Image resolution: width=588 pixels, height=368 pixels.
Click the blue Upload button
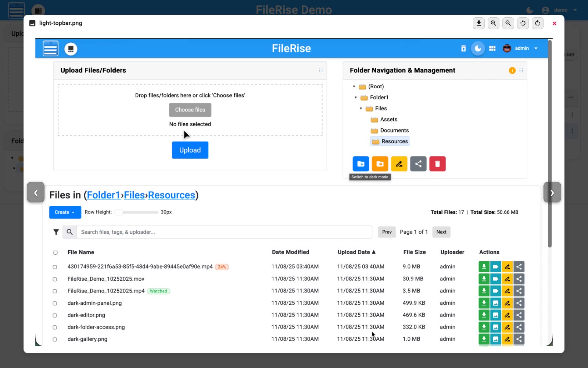pyautogui.click(x=190, y=150)
